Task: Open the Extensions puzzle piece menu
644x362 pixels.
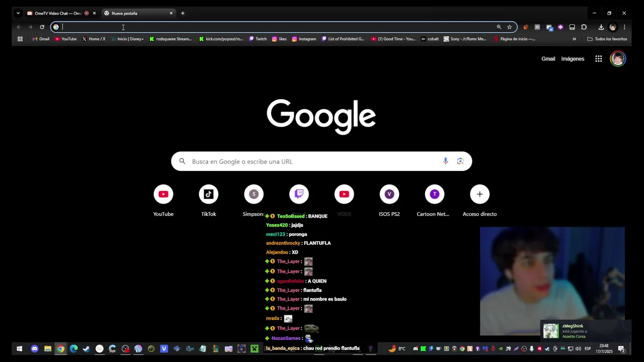Action: click(x=584, y=27)
